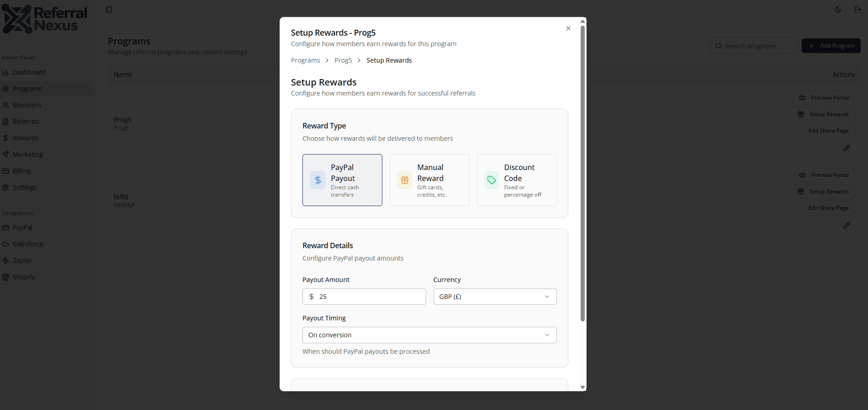Click the pencil edit icon for Prog5
Viewport: 868px width, 410px height.
(x=847, y=148)
